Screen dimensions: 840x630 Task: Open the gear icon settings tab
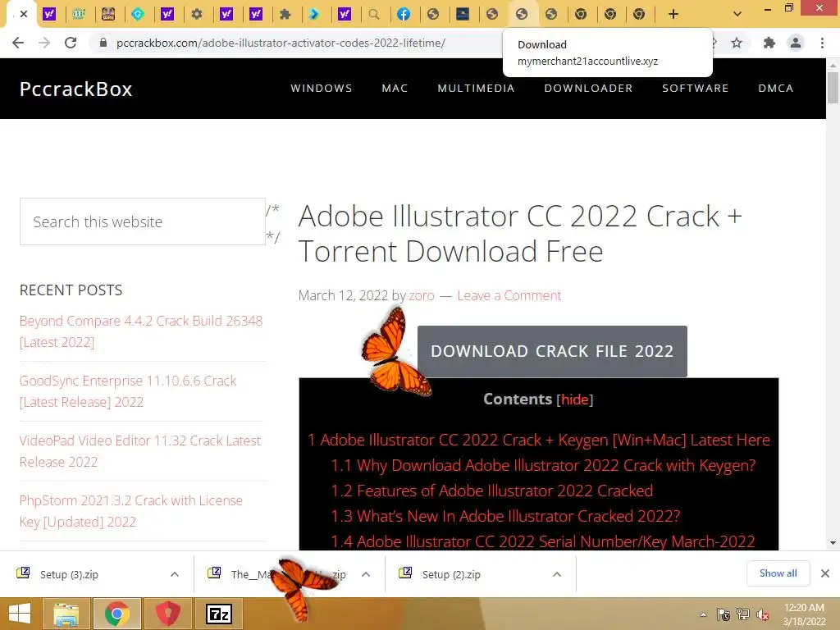197,14
